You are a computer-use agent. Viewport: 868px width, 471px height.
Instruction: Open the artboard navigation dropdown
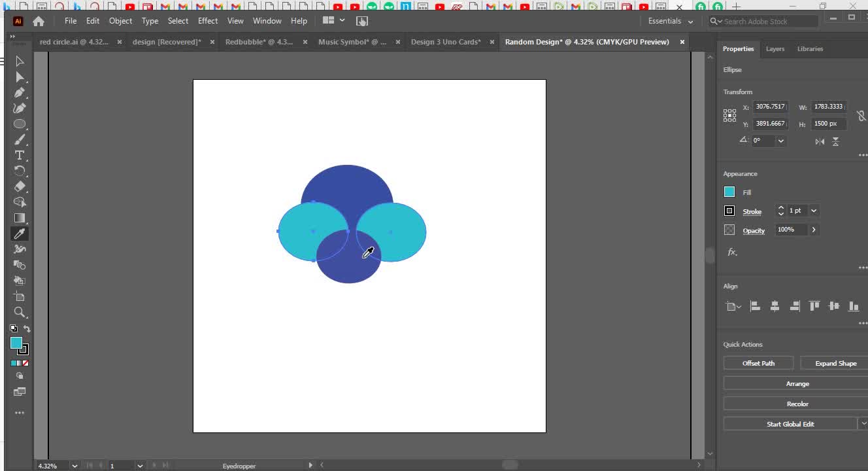point(140,466)
